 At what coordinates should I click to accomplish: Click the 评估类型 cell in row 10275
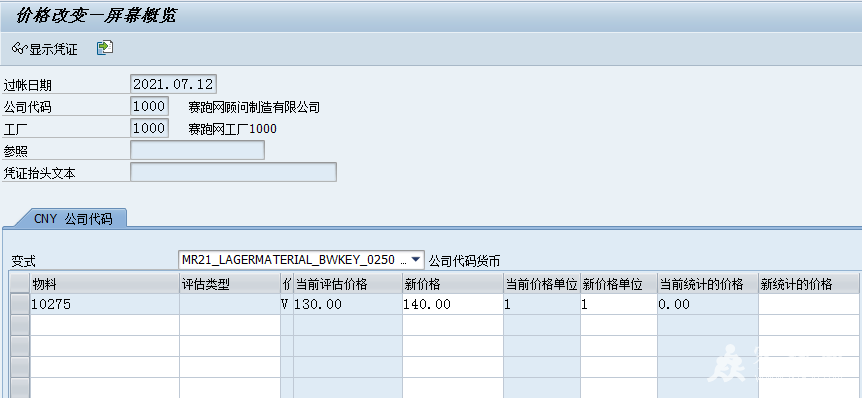[230, 304]
